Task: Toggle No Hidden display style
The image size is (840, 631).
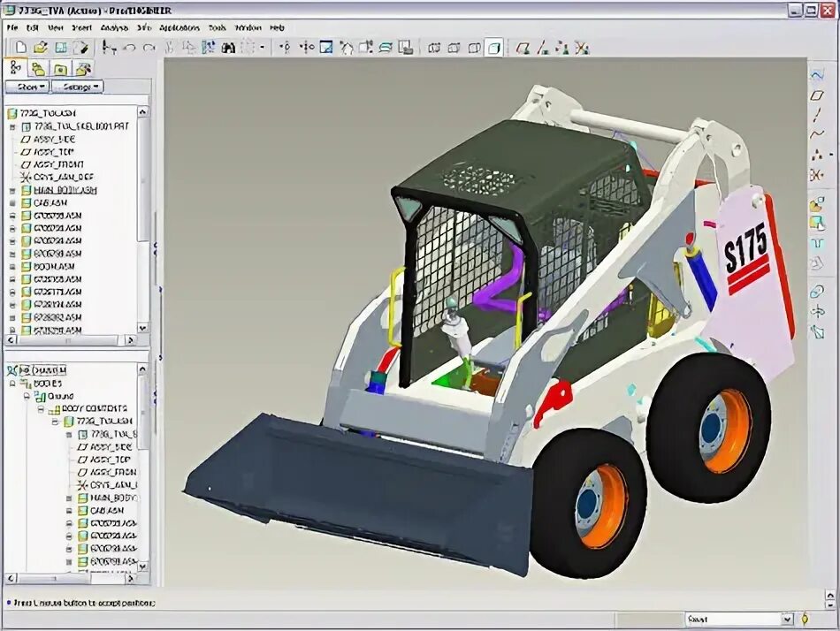Action: [474, 49]
